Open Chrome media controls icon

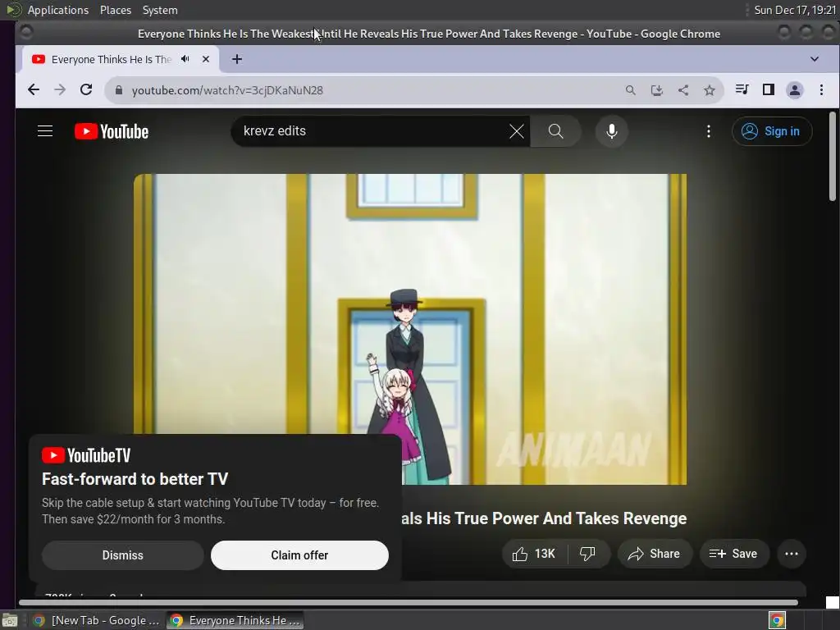tap(742, 89)
